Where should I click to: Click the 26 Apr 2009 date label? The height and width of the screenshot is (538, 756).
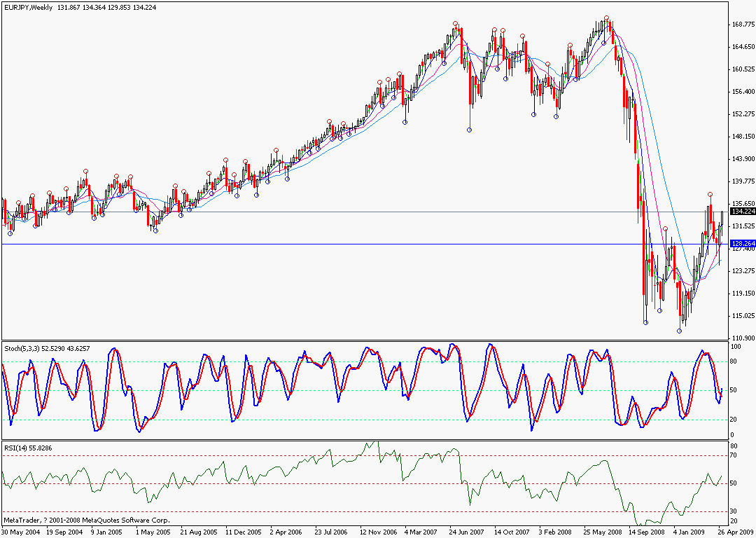pyautogui.click(x=736, y=532)
